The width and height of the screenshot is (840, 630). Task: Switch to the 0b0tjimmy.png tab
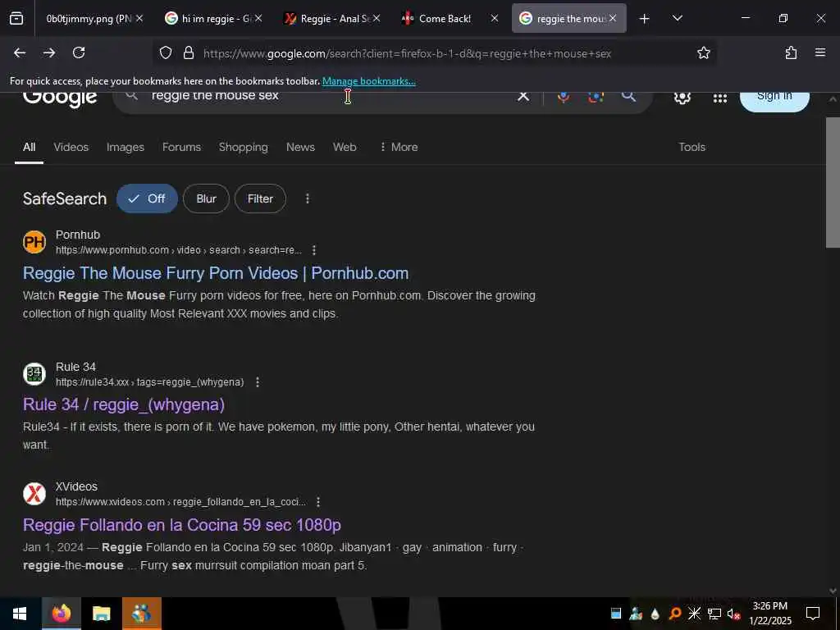pos(89,19)
